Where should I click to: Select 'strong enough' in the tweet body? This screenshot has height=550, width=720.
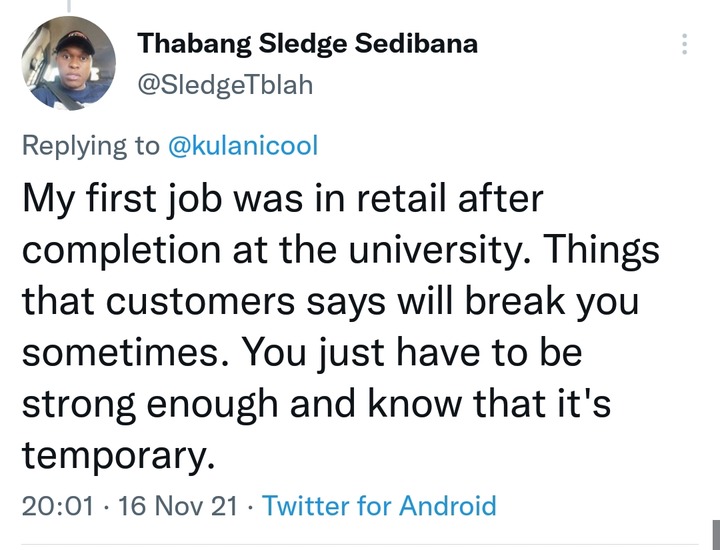point(150,405)
